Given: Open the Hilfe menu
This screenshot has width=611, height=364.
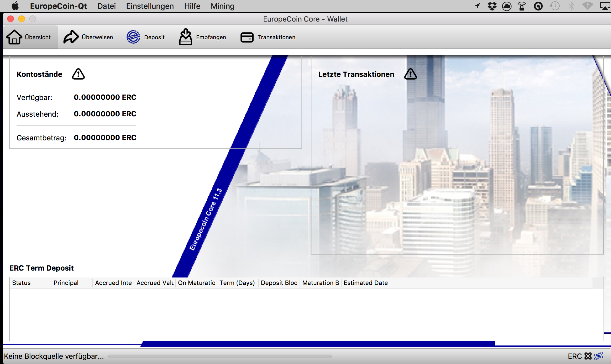Looking at the screenshot, I should coord(192,6).
